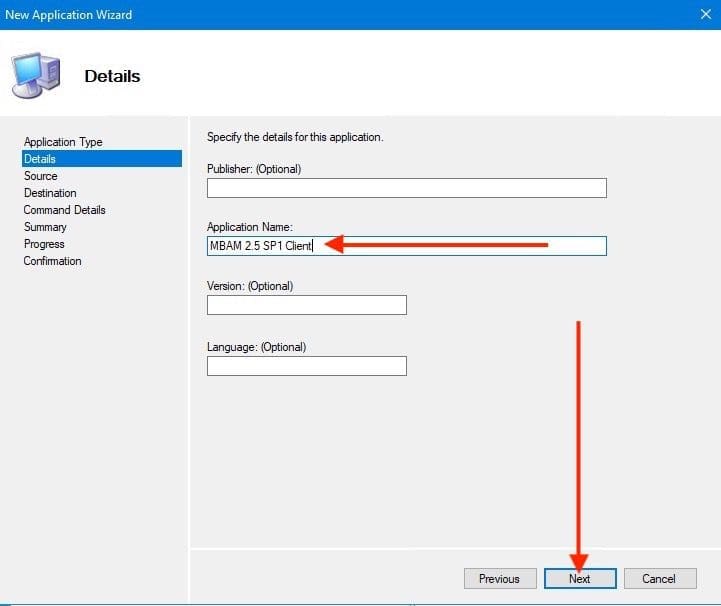Open the Destination wizard step

pos(50,193)
